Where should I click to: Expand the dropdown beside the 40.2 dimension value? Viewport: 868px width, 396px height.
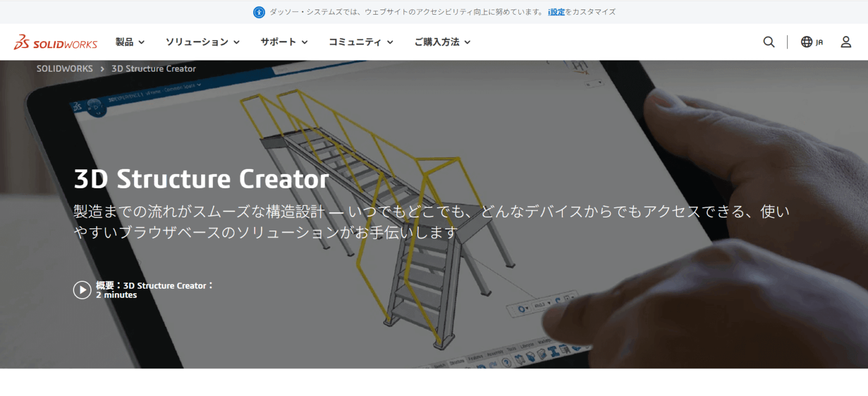tap(549, 303)
